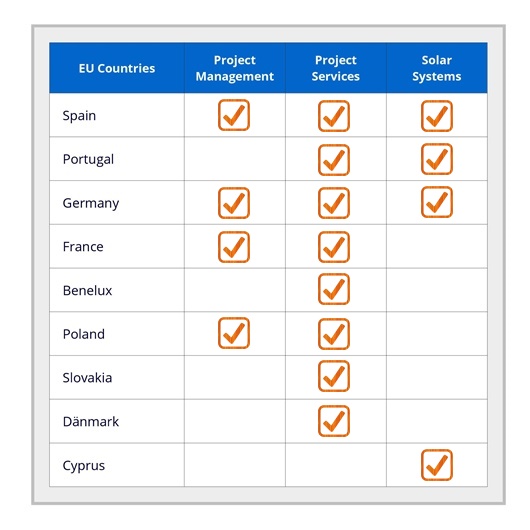
Task: Select Portugal's Project Services checkbox
Action: (334, 160)
